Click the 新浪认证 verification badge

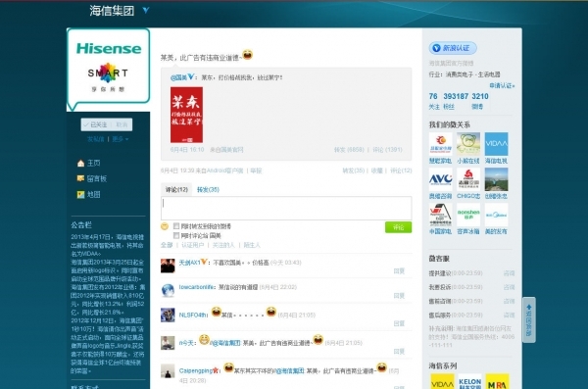(x=453, y=48)
